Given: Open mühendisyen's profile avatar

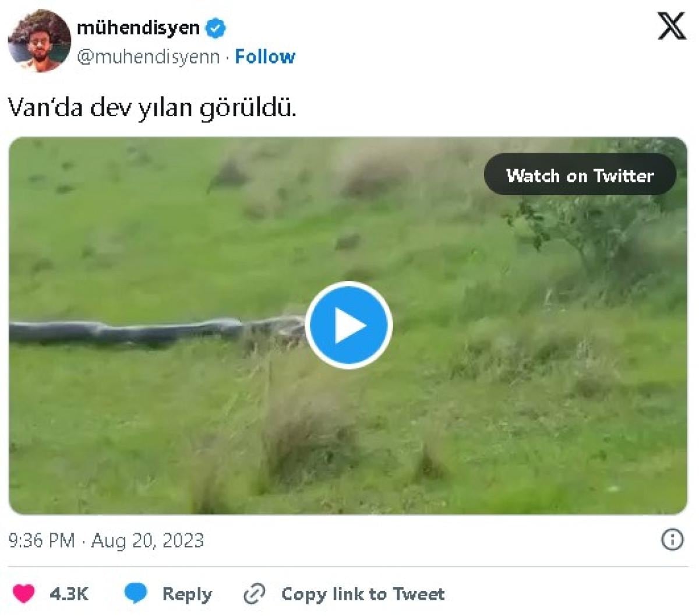Looking at the screenshot, I should (x=40, y=40).
